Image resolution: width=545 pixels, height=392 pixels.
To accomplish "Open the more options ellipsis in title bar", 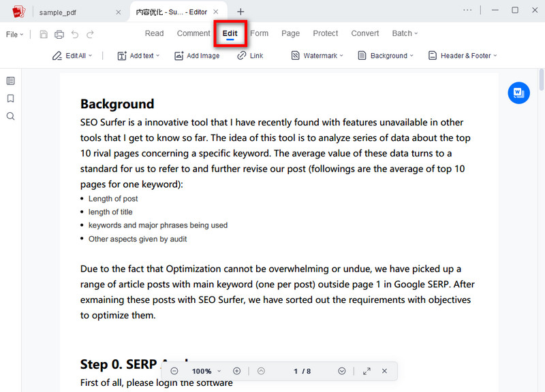I will click(x=467, y=10).
